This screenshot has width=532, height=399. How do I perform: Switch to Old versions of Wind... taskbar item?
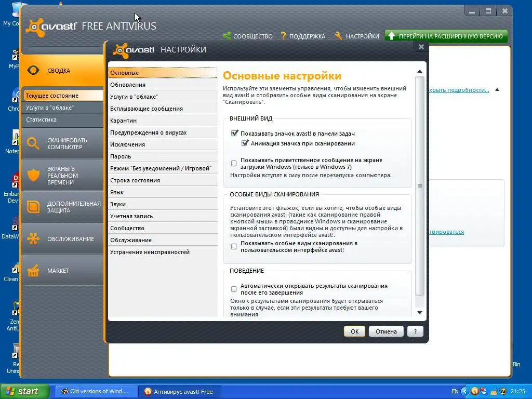click(96, 392)
